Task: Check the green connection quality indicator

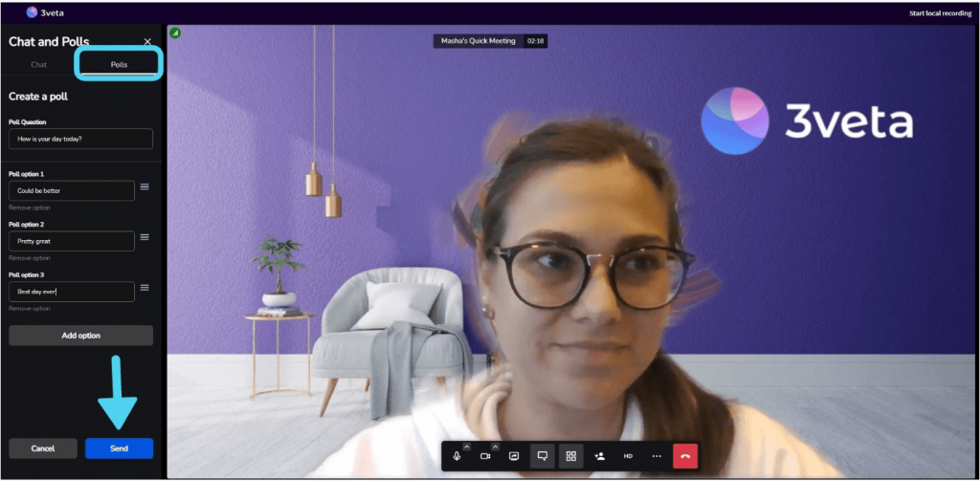Action: pyautogui.click(x=175, y=33)
